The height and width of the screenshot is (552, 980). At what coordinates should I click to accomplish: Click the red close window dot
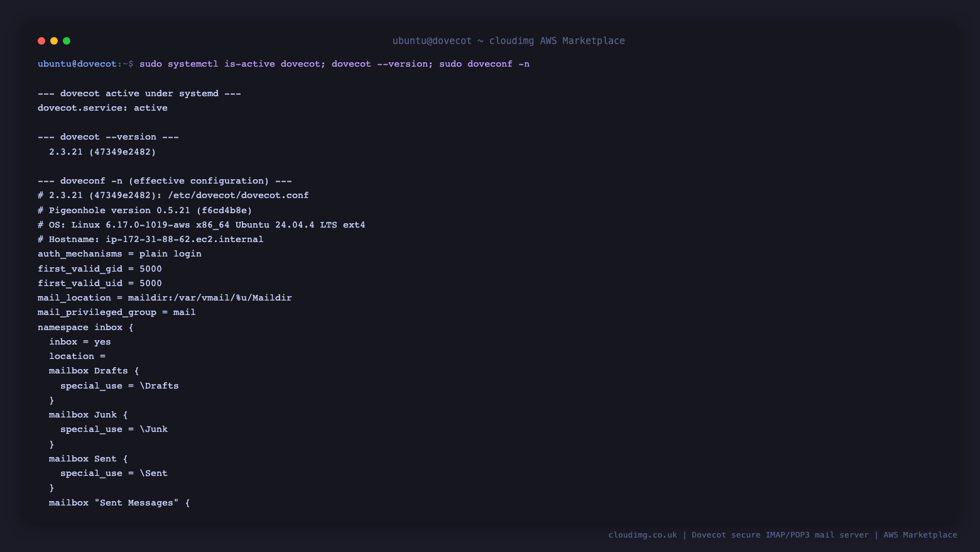click(41, 41)
